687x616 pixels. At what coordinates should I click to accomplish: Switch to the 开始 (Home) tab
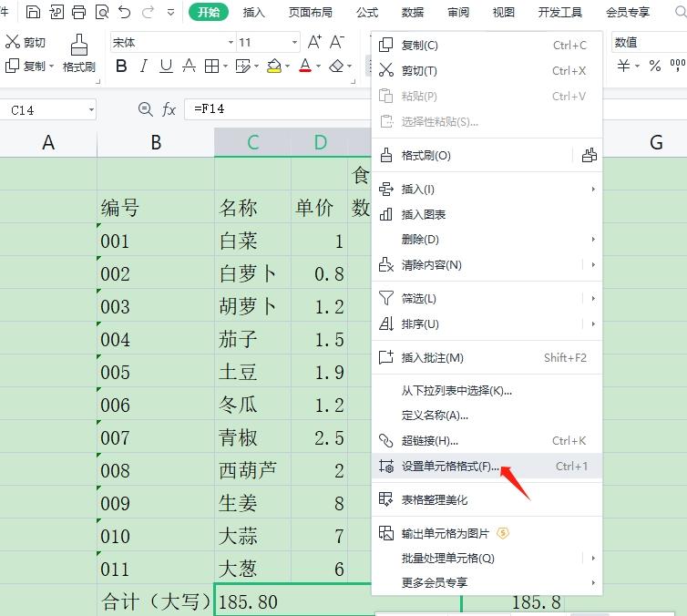[209, 12]
